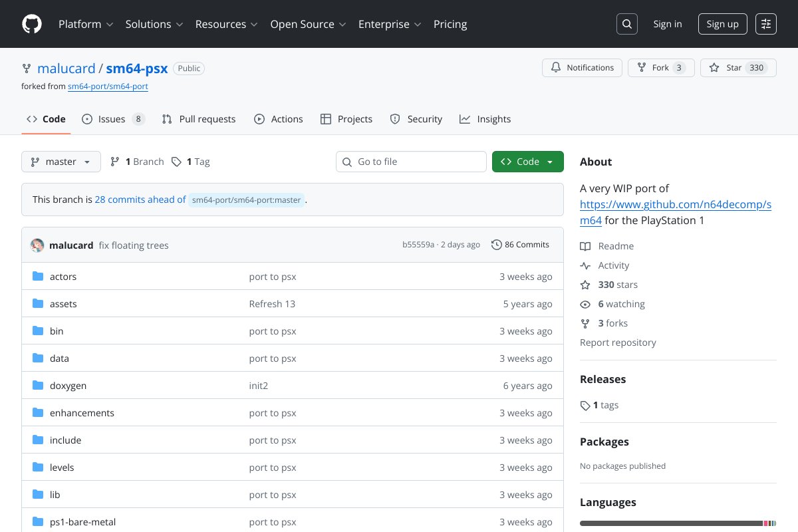Open the 'Refresh 13' commit message
This screenshot has width=798, height=532.
[272, 304]
